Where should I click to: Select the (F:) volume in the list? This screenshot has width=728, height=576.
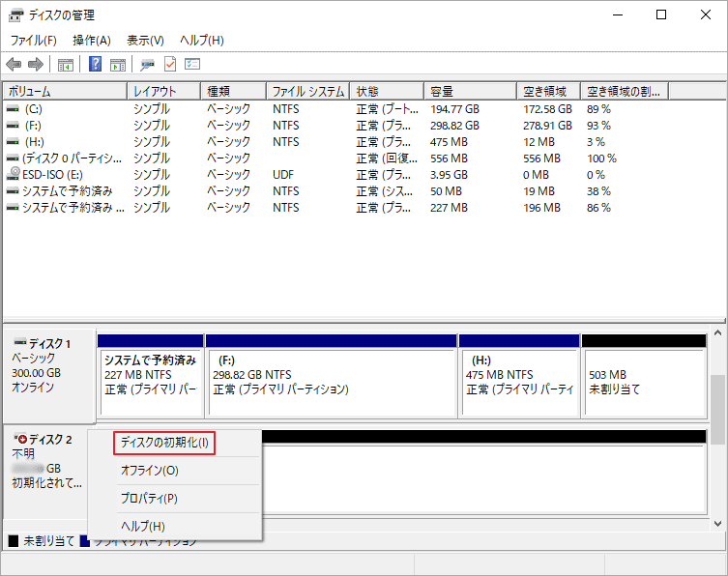coord(33,126)
